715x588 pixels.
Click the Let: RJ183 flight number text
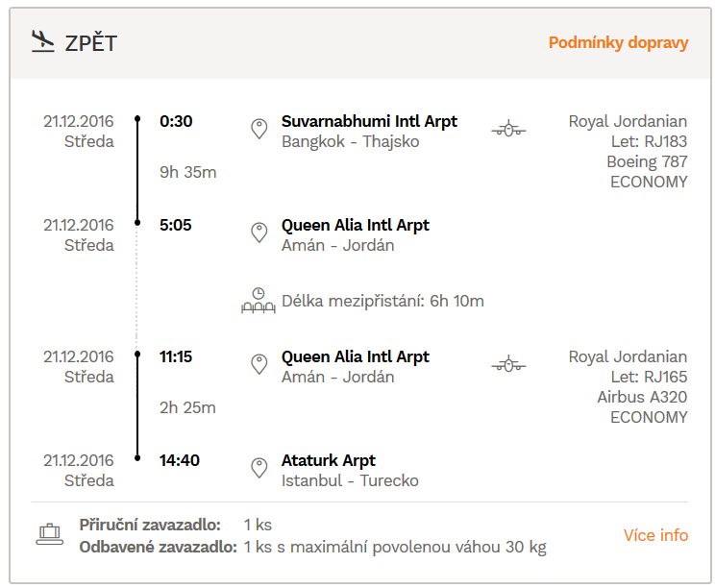click(649, 141)
